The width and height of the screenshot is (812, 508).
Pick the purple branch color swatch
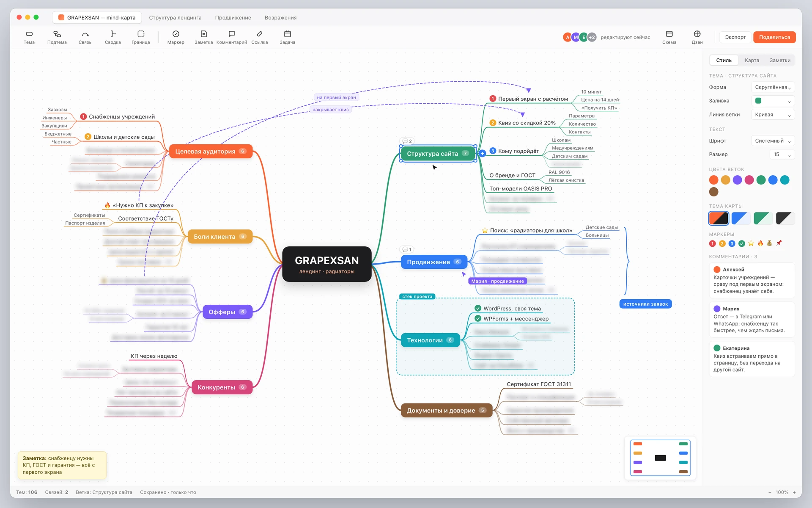[737, 180]
